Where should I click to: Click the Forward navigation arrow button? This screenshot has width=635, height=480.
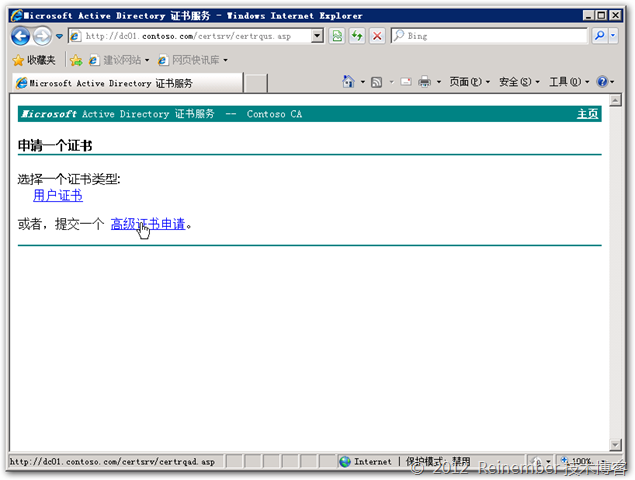42,36
